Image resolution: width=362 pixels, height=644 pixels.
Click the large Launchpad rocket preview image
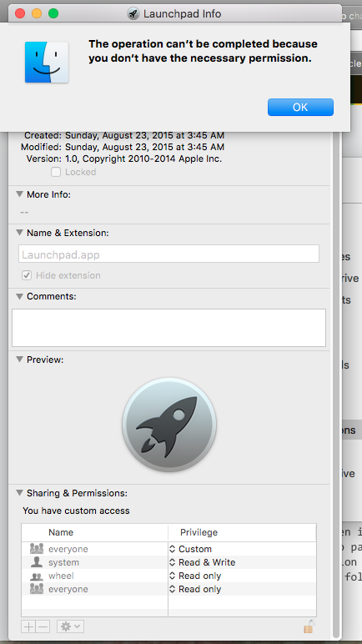coord(169,425)
